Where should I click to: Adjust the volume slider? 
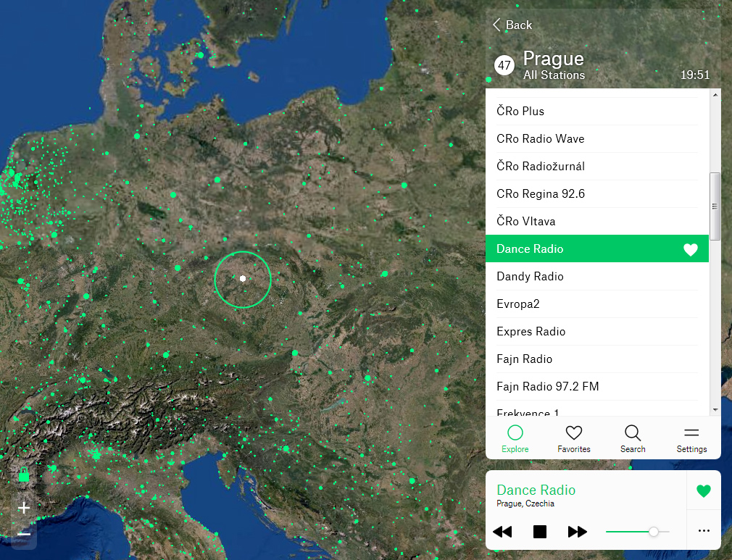click(x=637, y=532)
